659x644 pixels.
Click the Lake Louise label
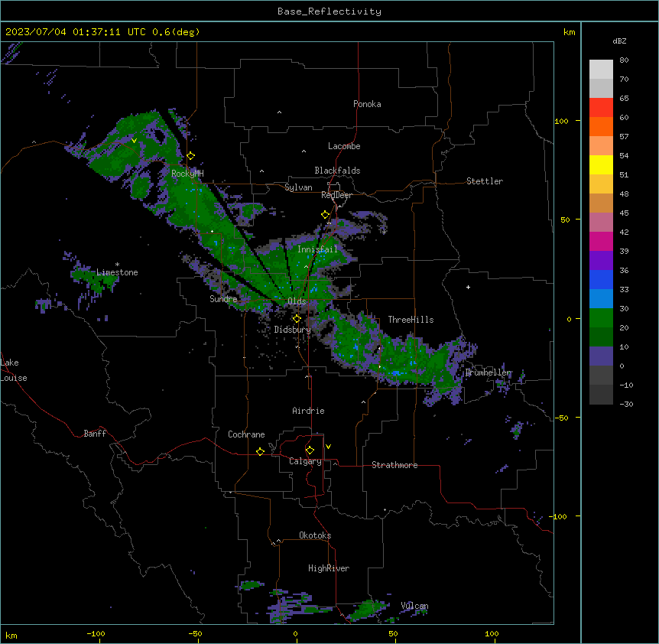(x=12, y=370)
